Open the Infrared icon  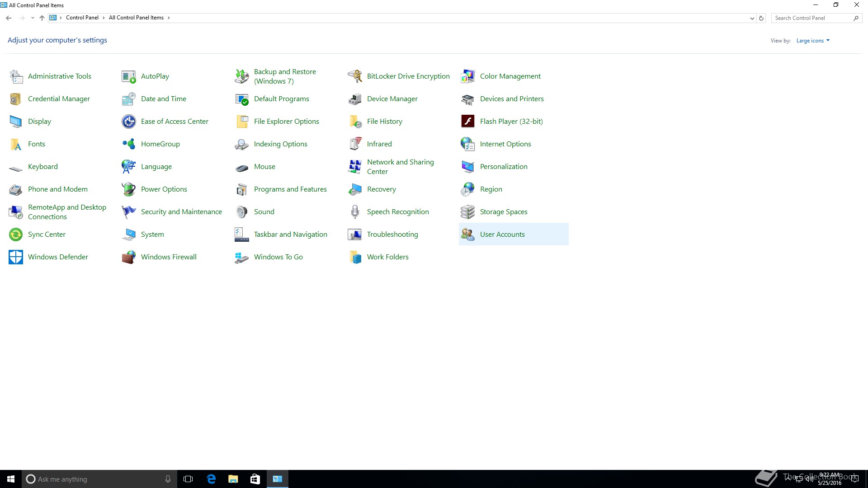pos(355,144)
